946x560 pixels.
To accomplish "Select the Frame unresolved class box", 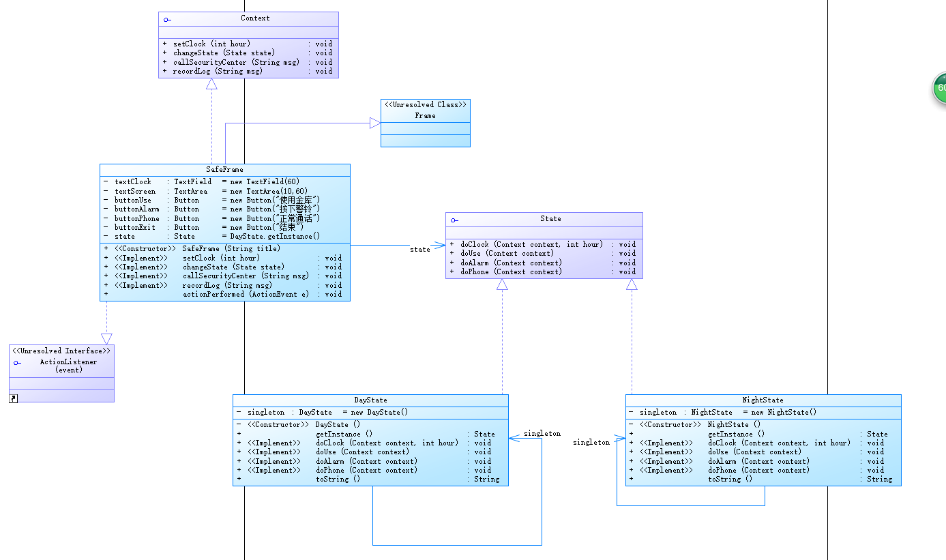I will 425,123.
